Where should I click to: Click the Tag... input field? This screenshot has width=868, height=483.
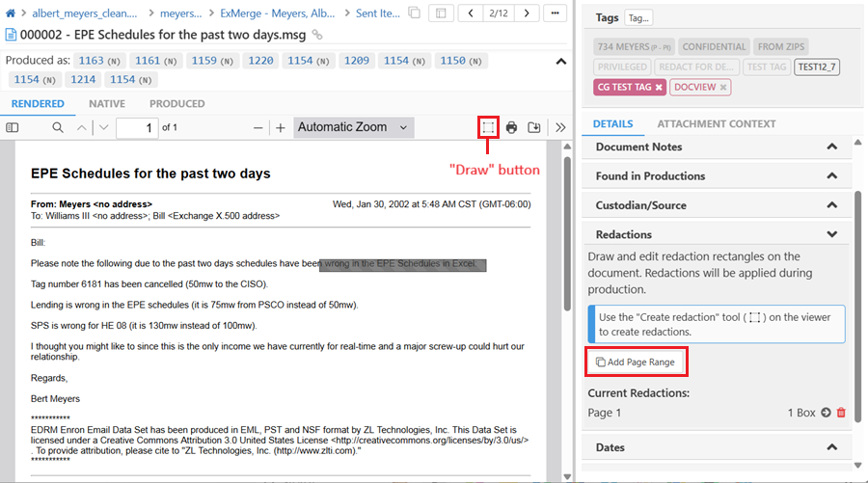tap(638, 18)
